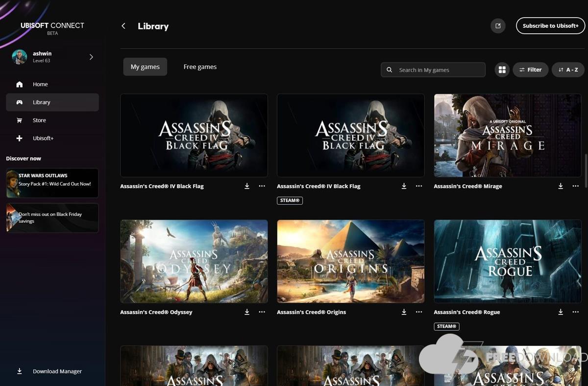
Task: Click download icon for Assassin's Creed Rogue
Action: [x=561, y=312]
